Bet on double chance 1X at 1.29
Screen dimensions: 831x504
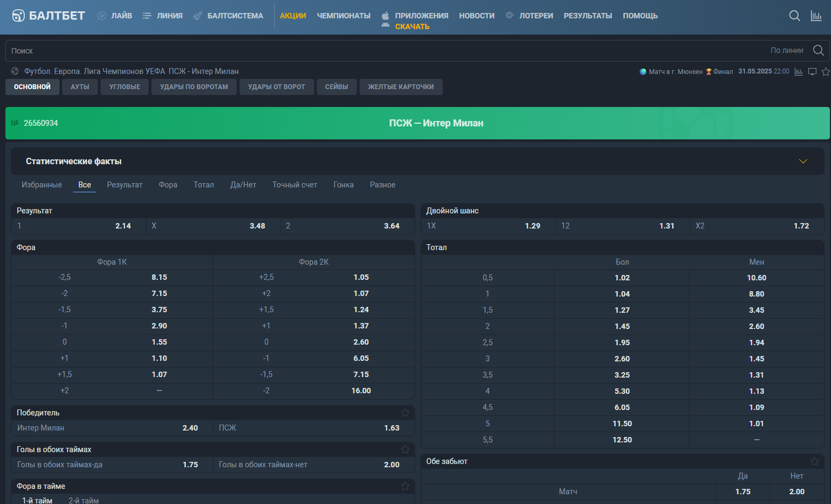[488, 226]
